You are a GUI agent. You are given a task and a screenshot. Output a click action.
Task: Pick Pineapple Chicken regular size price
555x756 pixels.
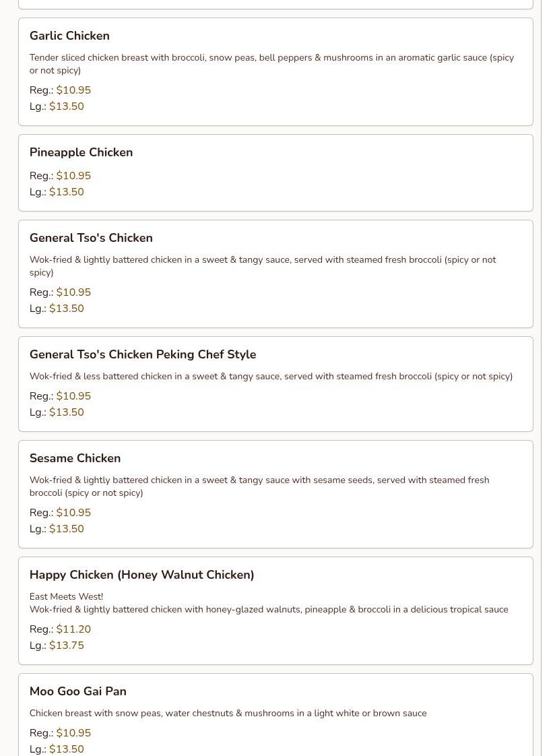tap(73, 176)
